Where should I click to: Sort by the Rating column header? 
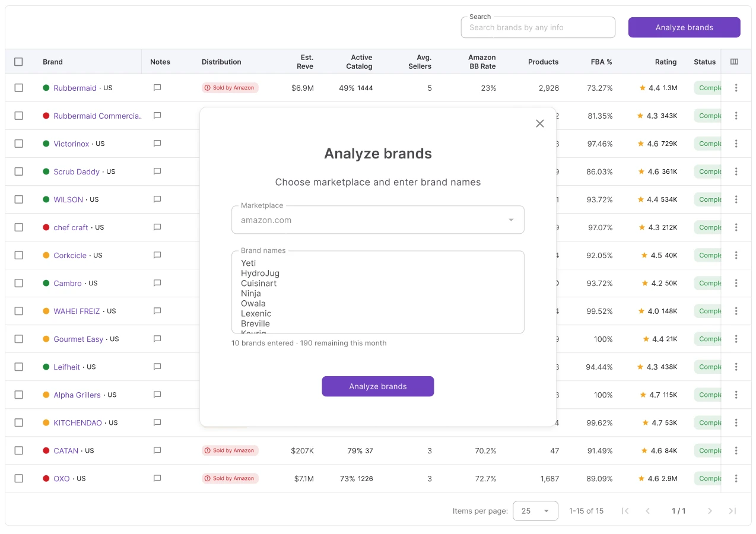665,62
